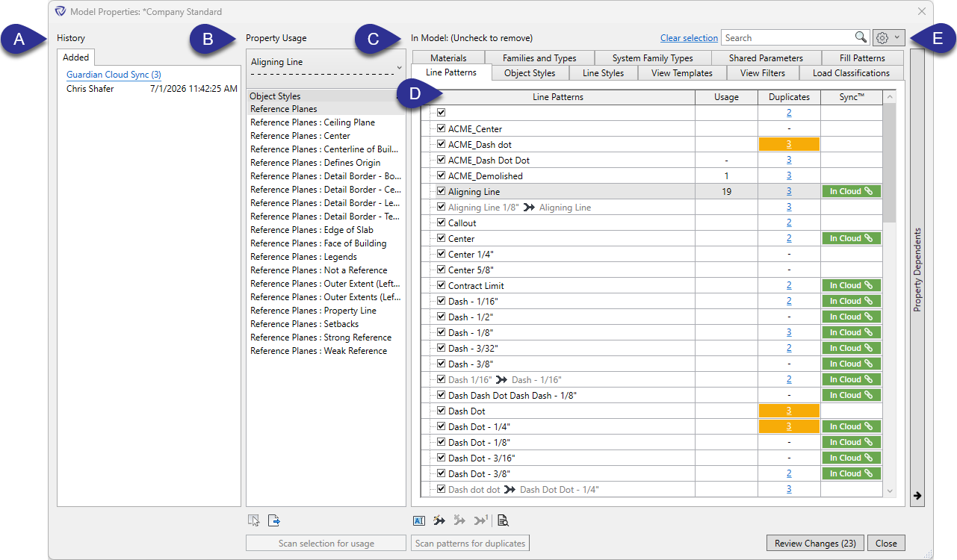957x560 pixels.
Task: Click the remove merge icon with X
Action: tap(460, 521)
